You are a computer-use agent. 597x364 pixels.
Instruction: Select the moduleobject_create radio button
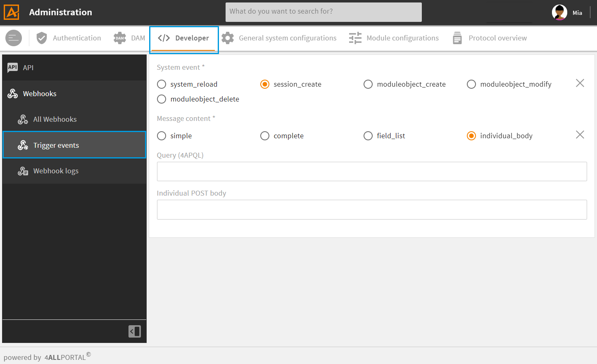(x=368, y=84)
